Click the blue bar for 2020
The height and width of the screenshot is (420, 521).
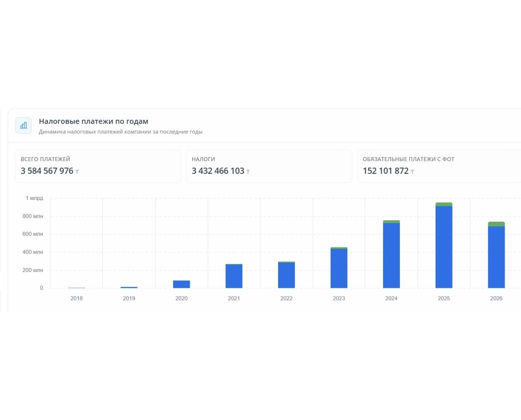[181, 284]
